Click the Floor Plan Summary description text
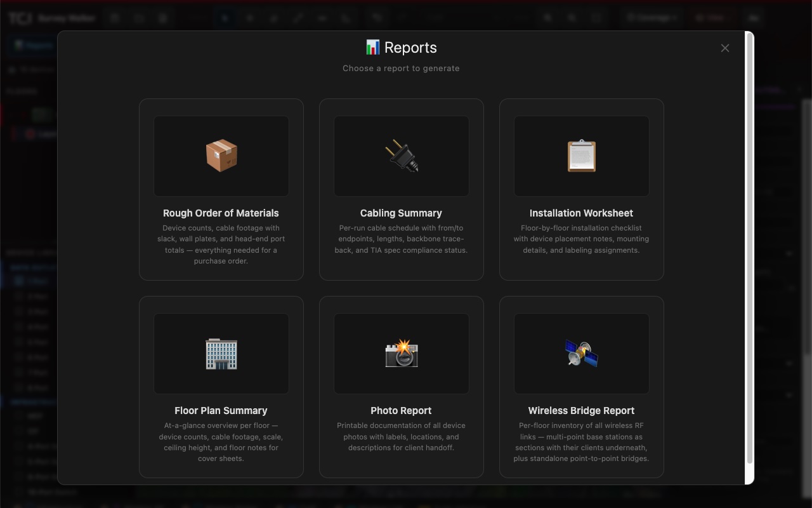 click(221, 442)
